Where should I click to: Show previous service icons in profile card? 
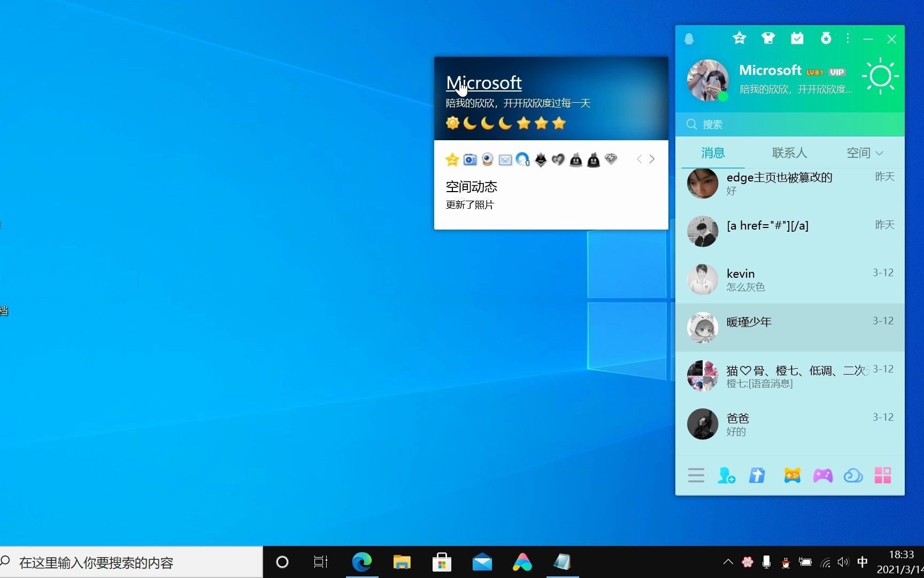point(640,159)
